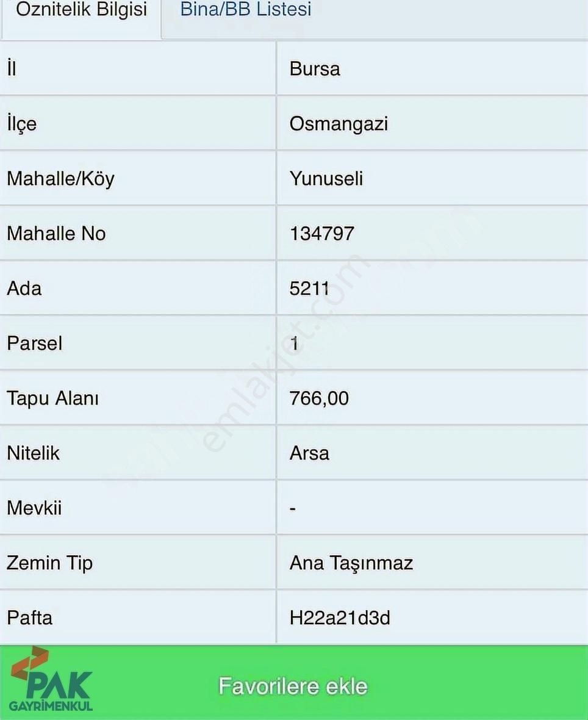Viewport: 588px width, 720px height.
Task: Click the İlçe row label
Action: [21, 124]
